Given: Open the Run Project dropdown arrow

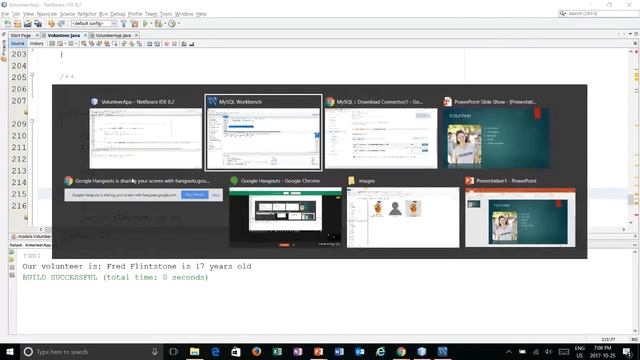Looking at the screenshot, I should click(x=151, y=24).
